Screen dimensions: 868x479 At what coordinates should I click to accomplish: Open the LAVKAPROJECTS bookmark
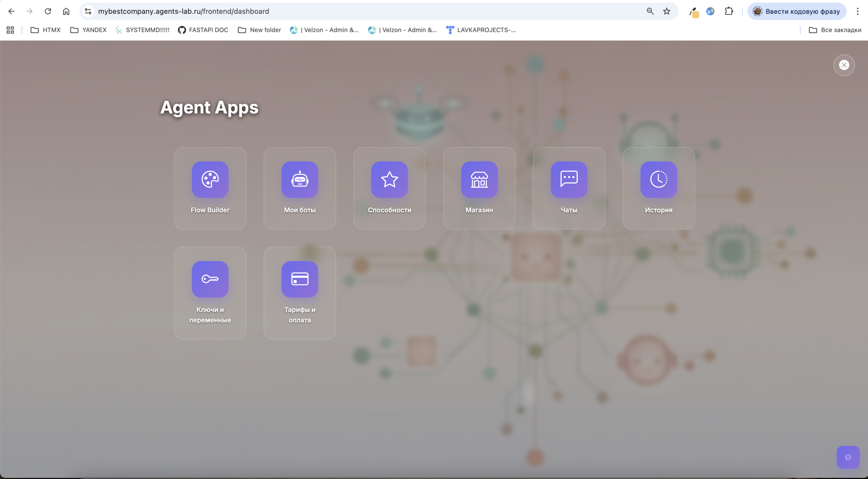tap(480, 30)
